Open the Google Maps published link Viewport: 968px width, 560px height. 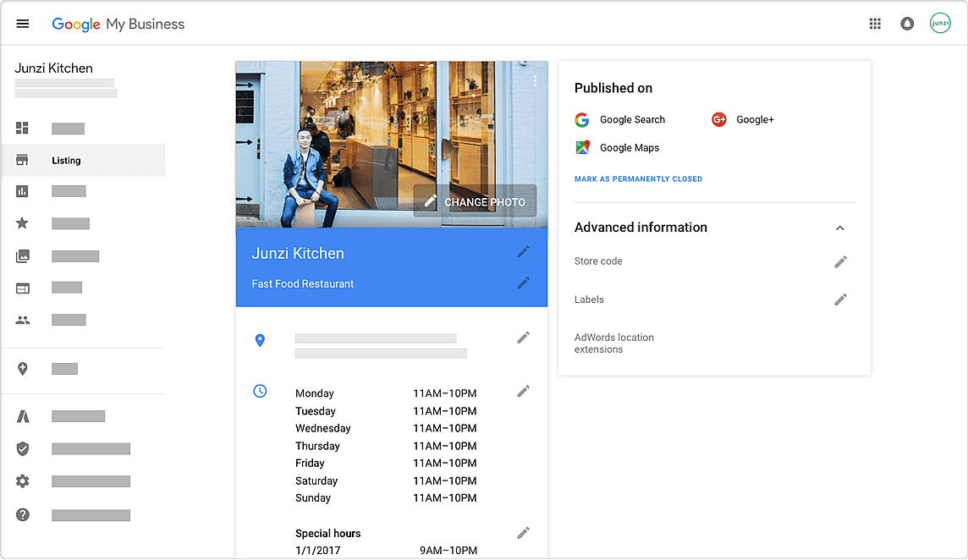coord(618,147)
